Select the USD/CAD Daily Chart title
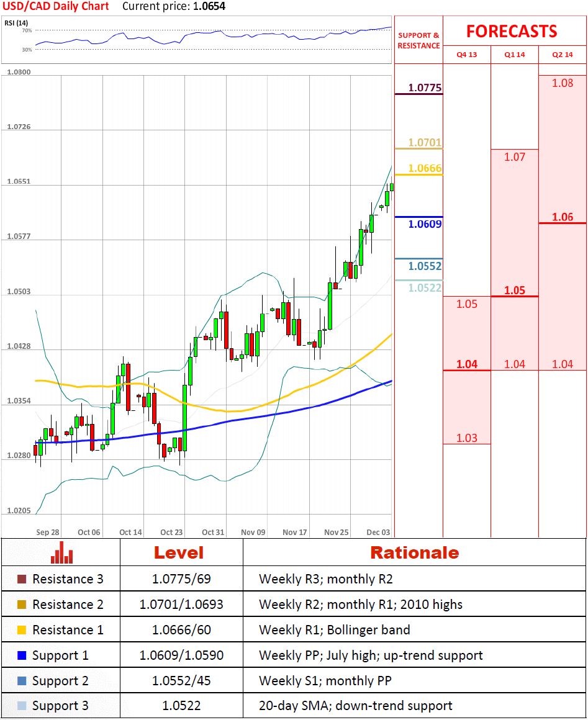This screenshot has height=720, width=588. [56, 7]
